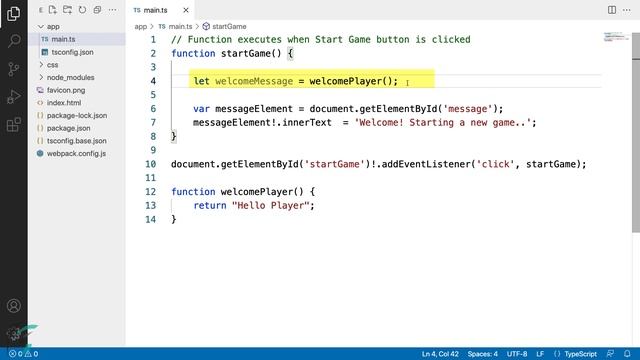640x360 pixels.
Task: Click the app breadcrumb segment
Action: pos(140,27)
